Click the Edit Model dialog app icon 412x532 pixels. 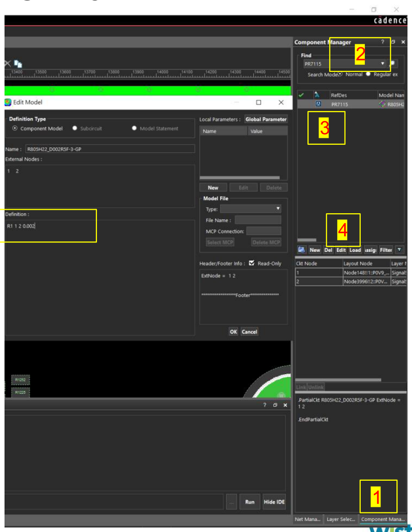(x=8, y=102)
